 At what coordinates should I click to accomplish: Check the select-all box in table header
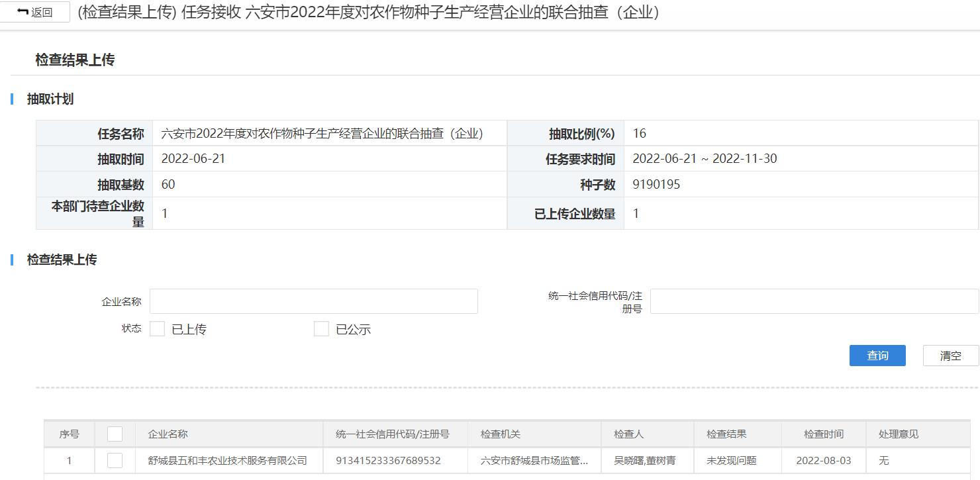115,434
